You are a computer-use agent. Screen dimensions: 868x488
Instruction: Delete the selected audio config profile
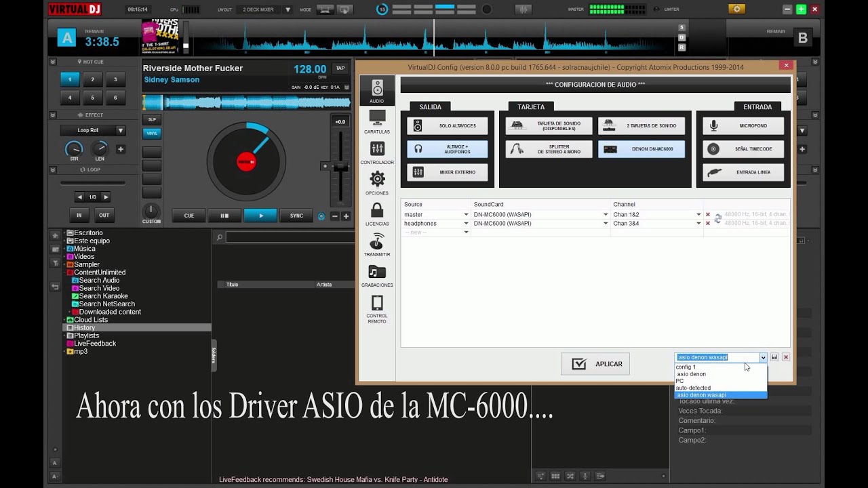pyautogui.click(x=786, y=357)
